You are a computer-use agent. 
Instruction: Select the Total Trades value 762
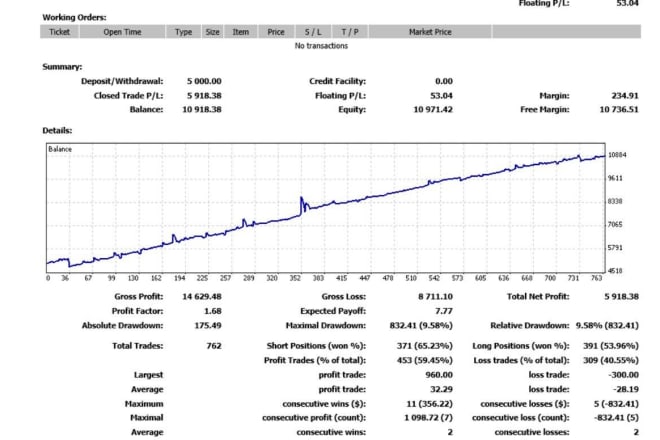pyautogui.click(x=214, y=346)
